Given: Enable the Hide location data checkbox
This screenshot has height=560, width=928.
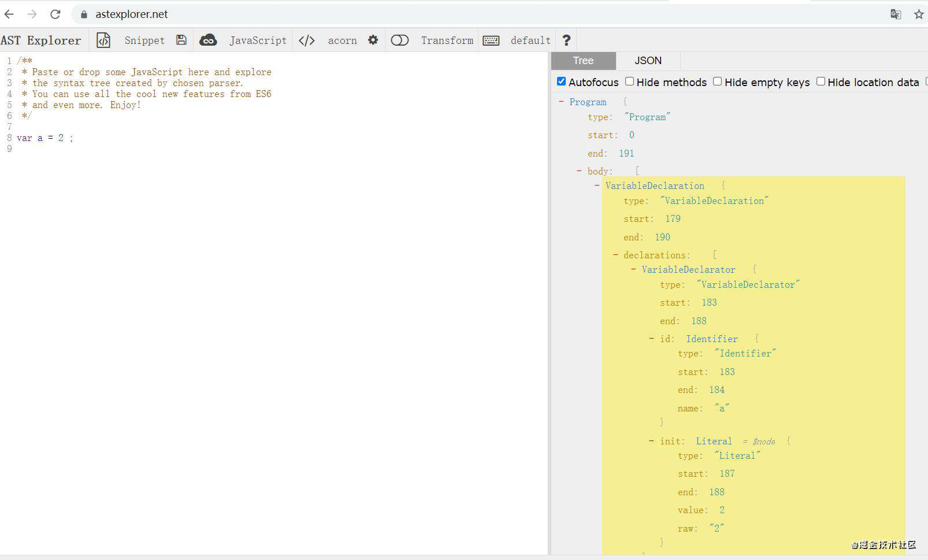Looking at the screenshot, I should tap(821, 81).
